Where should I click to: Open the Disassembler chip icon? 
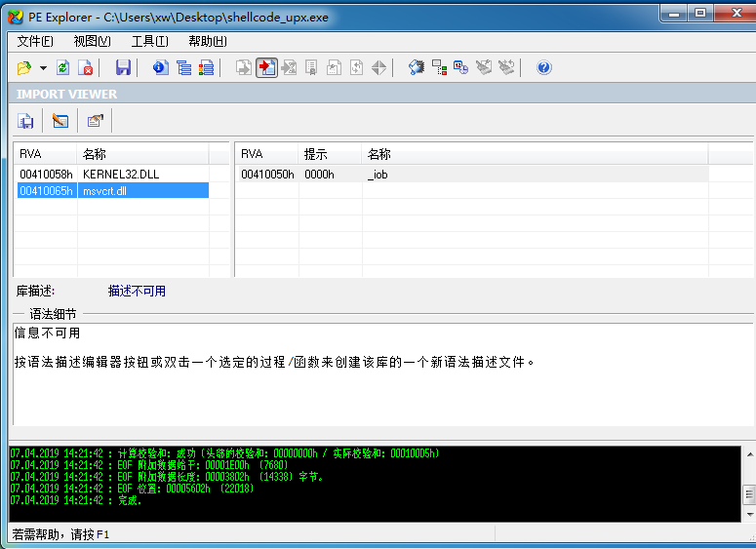(417, 68)
